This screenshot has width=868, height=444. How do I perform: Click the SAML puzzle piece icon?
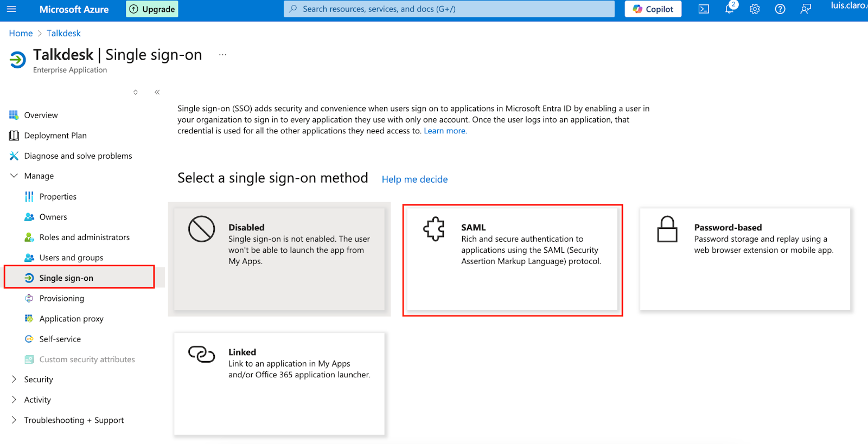(434, 229)
